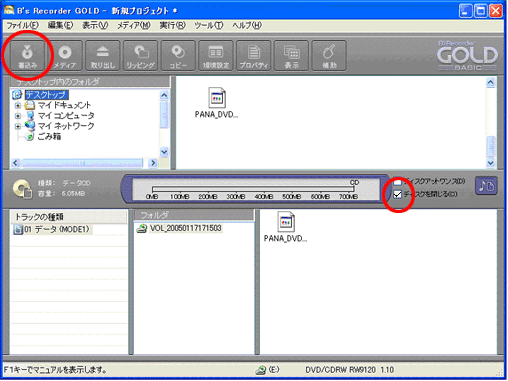Click the トラックの種類 column header
The height and width of the screenshot is (381, 508).
[69, 217]
